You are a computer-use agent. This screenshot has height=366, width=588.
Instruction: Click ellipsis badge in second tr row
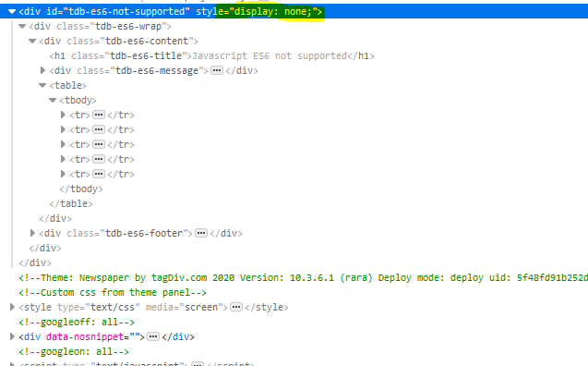[x=99, y=130]
